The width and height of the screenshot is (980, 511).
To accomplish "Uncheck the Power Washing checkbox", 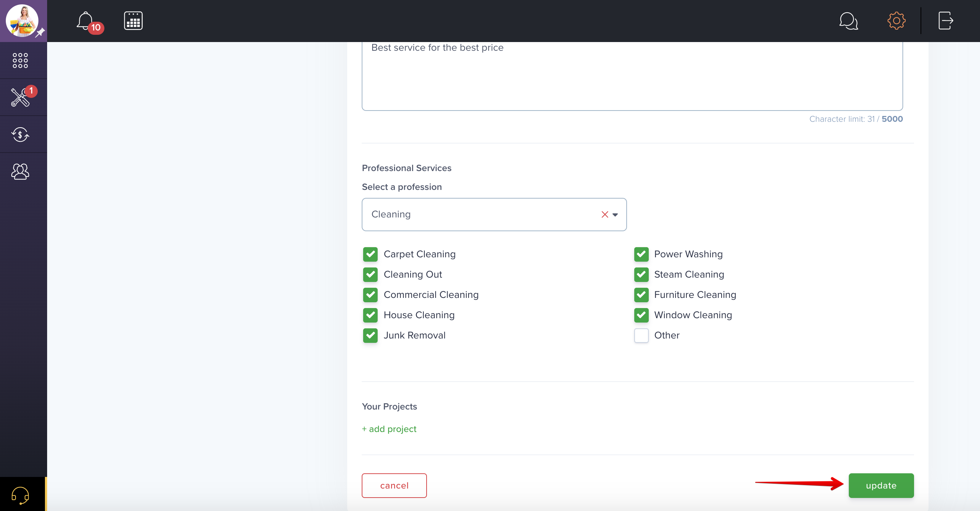I will click(x=641, y=254).
